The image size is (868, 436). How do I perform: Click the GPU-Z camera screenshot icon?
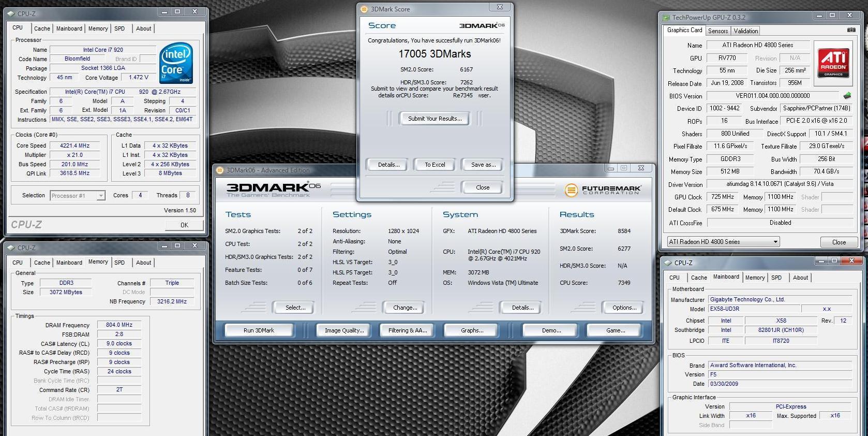[x=851, y=30]
